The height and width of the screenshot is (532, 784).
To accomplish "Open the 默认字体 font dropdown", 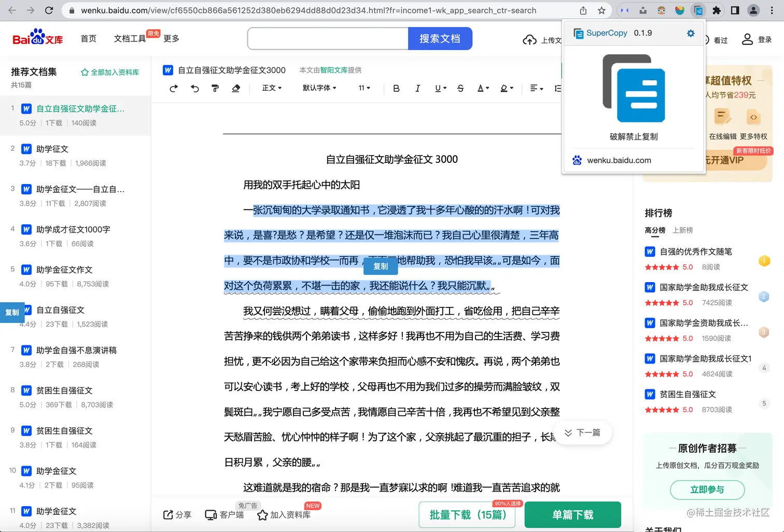I will pyautogui.click(x=319, y=88).
